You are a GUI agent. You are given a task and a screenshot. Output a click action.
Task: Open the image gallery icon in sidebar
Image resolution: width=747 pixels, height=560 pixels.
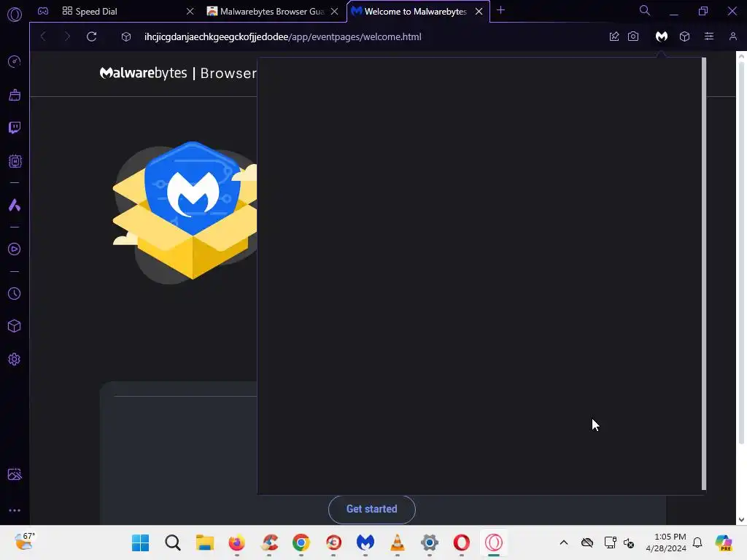point(15,474)
